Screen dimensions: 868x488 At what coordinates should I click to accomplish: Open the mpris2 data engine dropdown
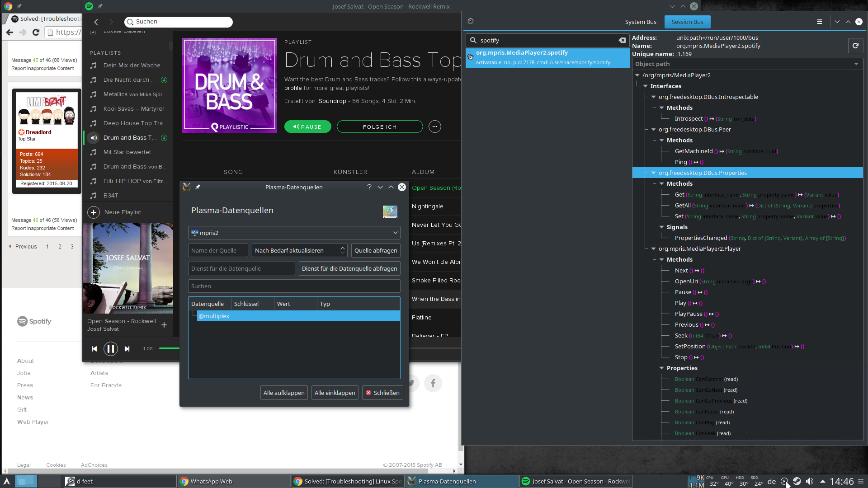(x=294, y=233)
